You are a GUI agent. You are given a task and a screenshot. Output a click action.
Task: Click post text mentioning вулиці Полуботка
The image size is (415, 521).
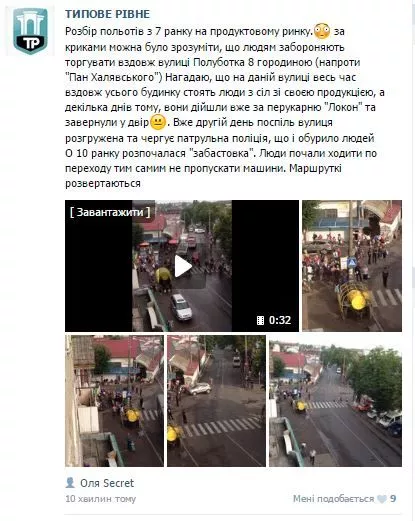click(x=213, y=62)
